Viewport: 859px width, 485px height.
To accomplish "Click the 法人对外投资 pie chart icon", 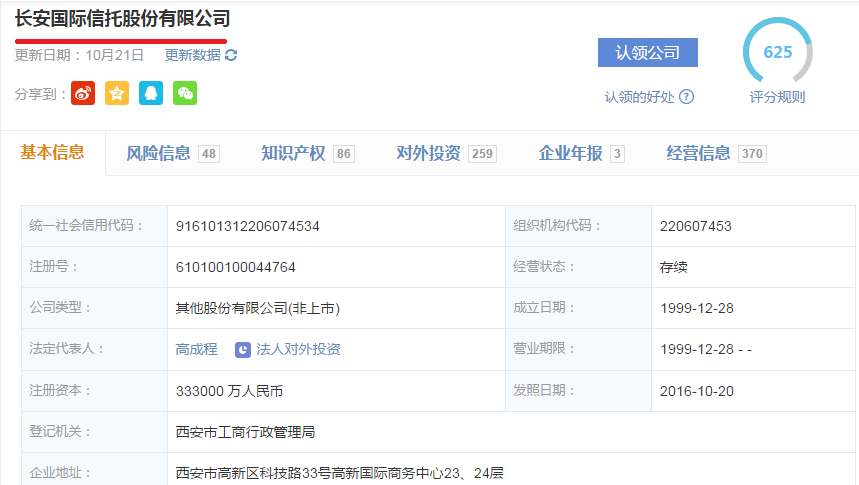I will coord(243,350).
